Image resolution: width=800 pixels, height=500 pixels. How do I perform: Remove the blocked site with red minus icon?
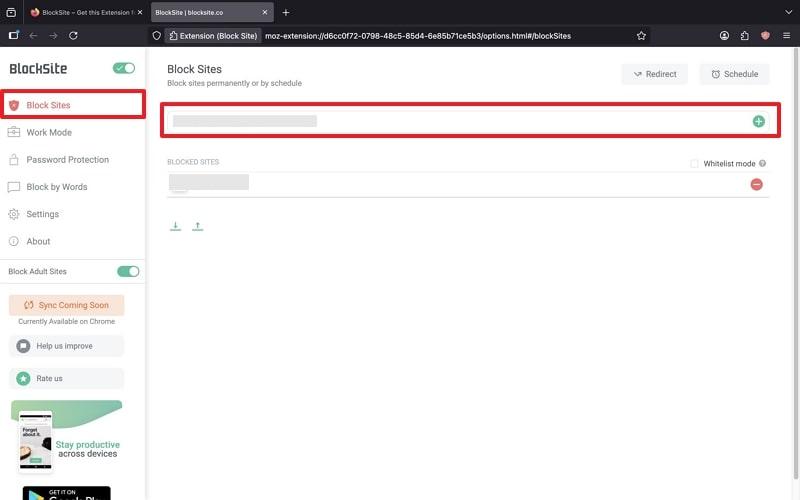[x=756, y=184]
